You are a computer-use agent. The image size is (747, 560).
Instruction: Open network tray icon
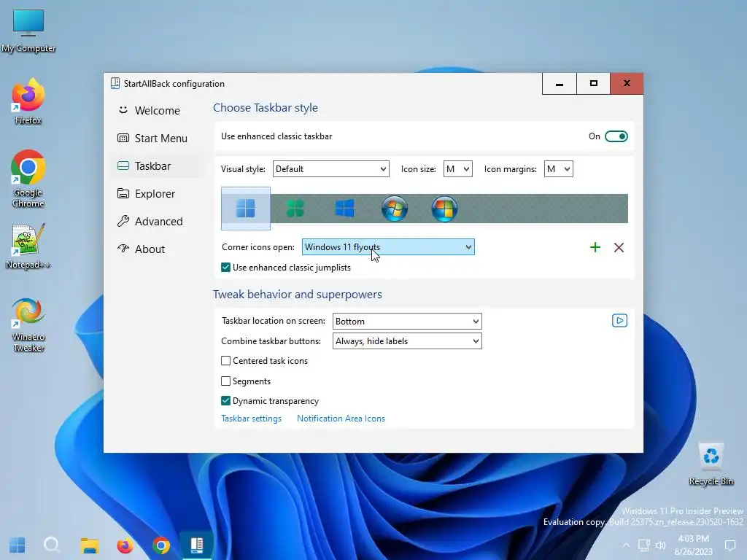click(x=644, y=545)
